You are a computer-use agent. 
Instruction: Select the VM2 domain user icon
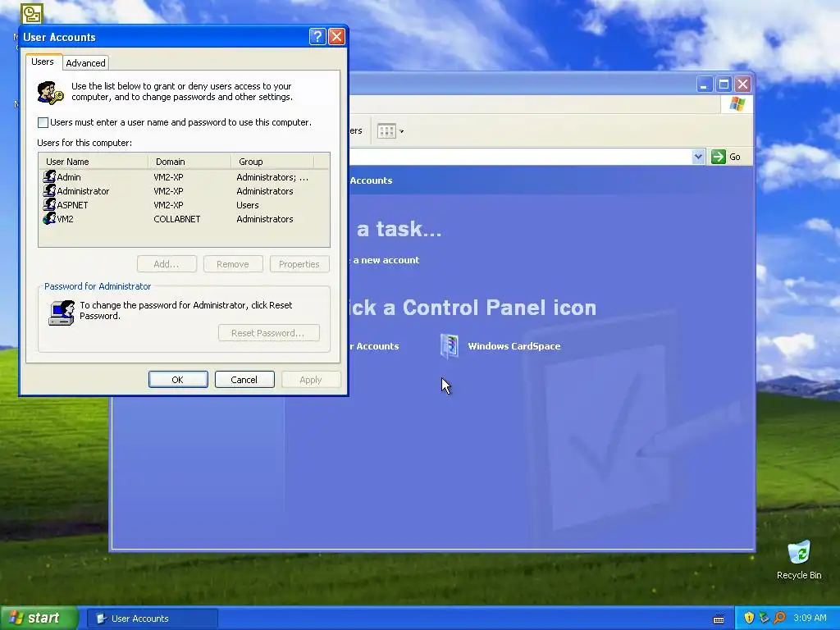point(49,218)
